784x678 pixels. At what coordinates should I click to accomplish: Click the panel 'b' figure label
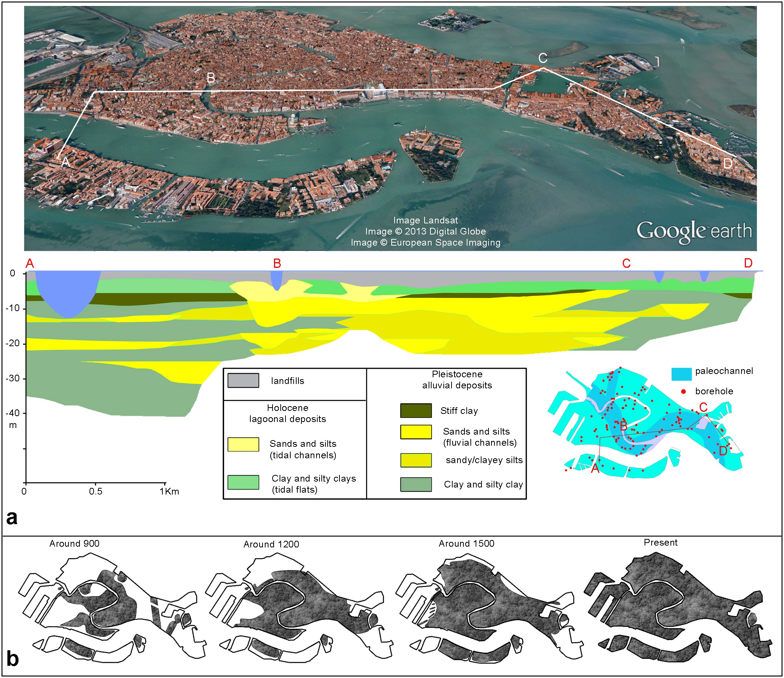(x=13, y=659)
